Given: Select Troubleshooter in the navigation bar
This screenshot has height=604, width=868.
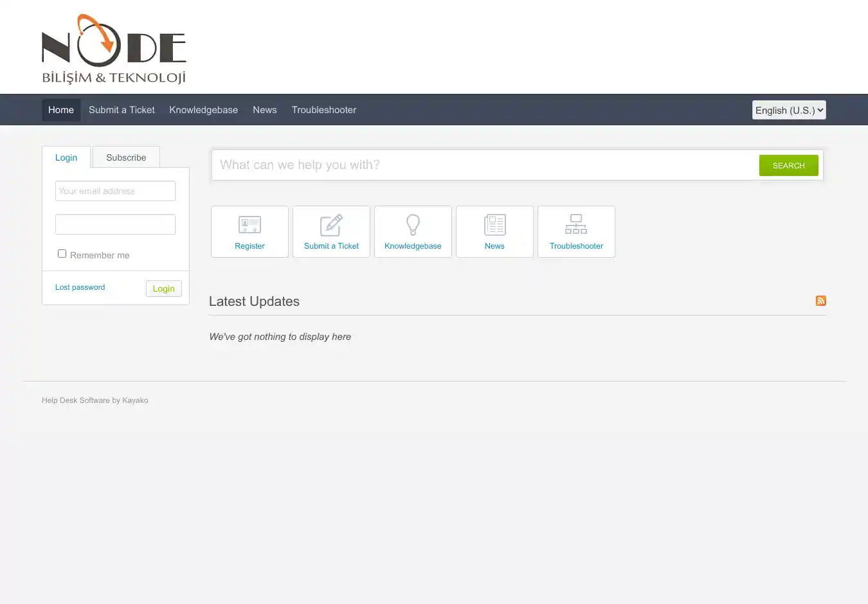Looking at the screenshot, I should (324, 110).
